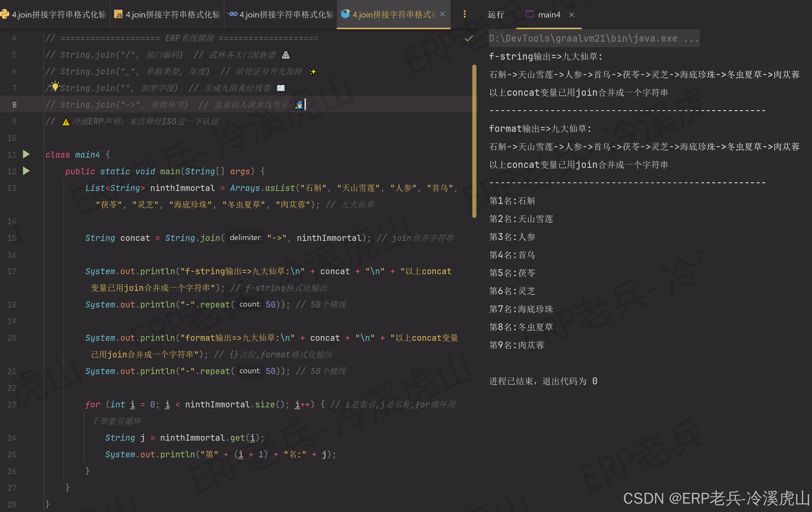Click line number 13 in gutter

tap(11, 188)
